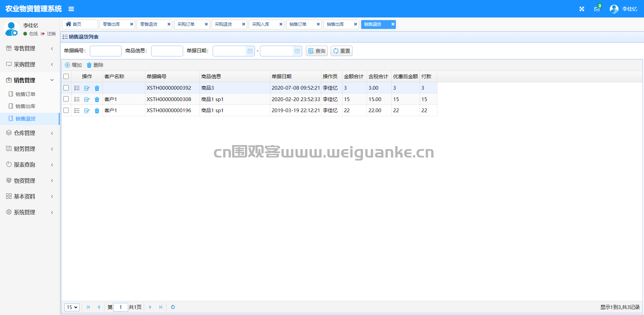
Task: Open the messages envelope icon
Action: (597, 9)
